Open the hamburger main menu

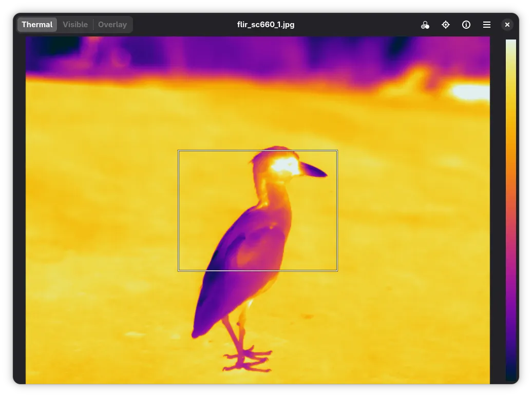click(x=487, y=25)
